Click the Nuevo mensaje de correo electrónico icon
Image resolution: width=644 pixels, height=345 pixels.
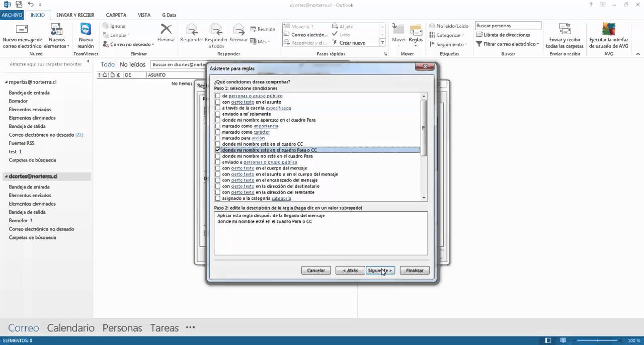pos(22,29)
